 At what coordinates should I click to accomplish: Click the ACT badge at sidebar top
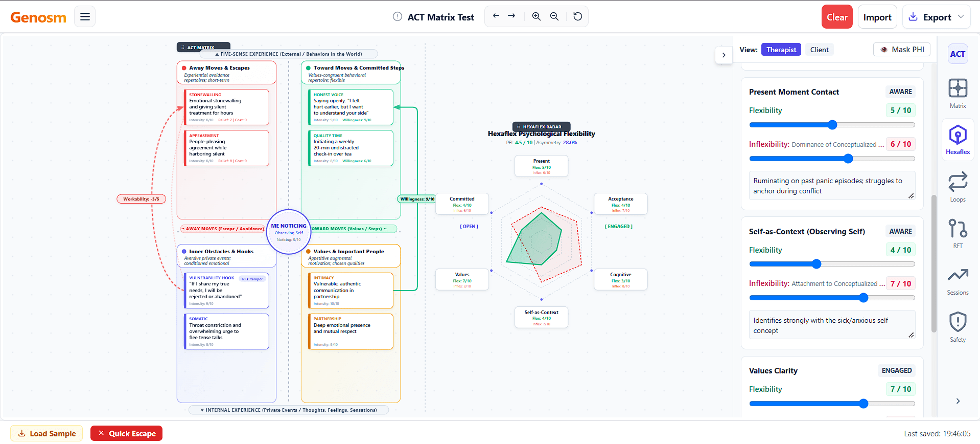[x=958, y=54]
